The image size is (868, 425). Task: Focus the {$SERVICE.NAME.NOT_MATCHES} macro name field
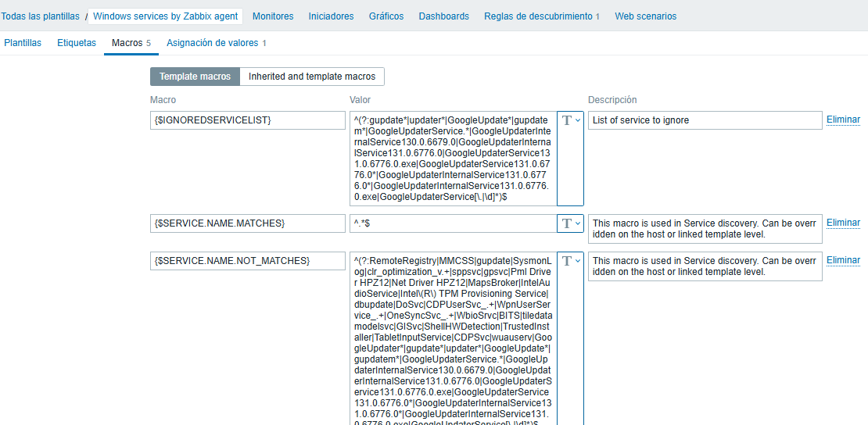[x=247, y=261]
